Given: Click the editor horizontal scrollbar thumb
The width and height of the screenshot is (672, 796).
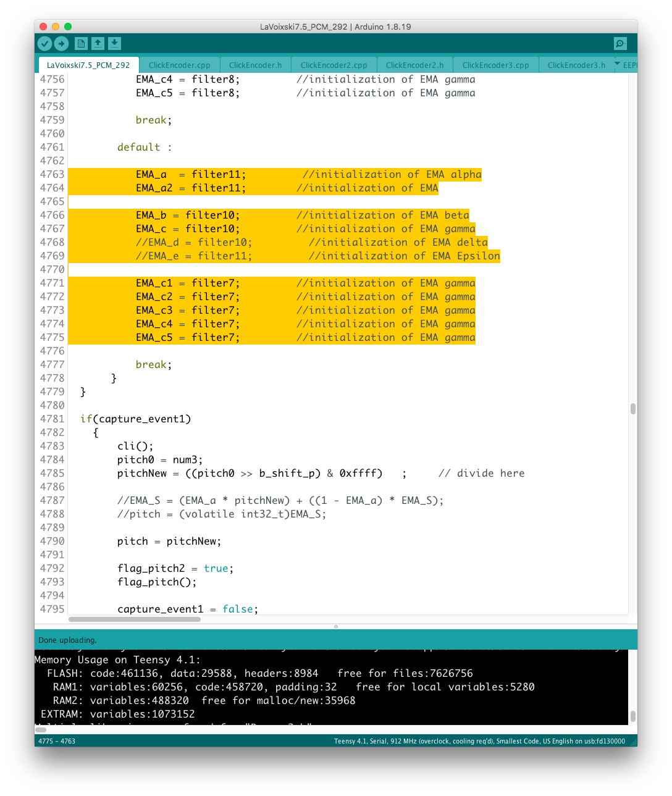Looking at the screenshot, I should (x=135, y=619).
